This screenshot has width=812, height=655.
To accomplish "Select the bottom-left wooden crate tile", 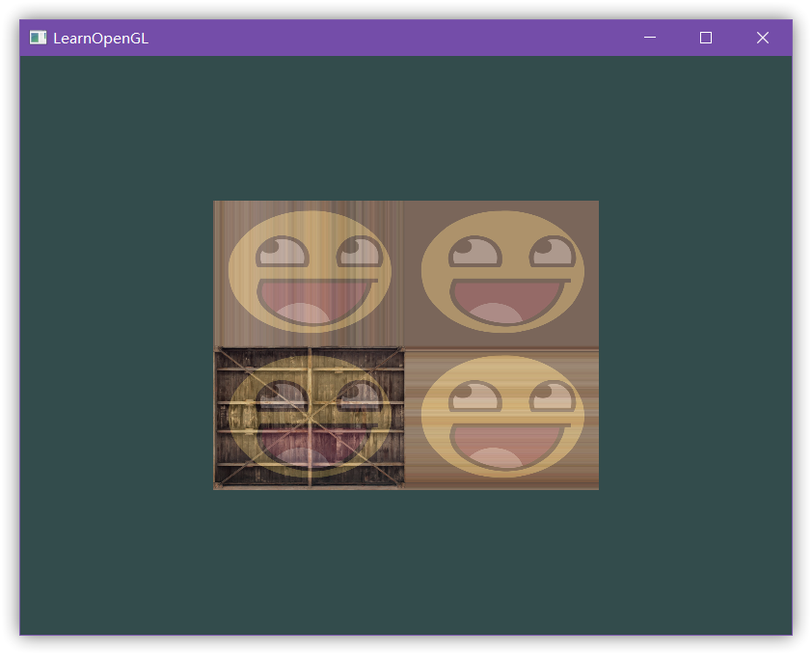I will point(310,418).
